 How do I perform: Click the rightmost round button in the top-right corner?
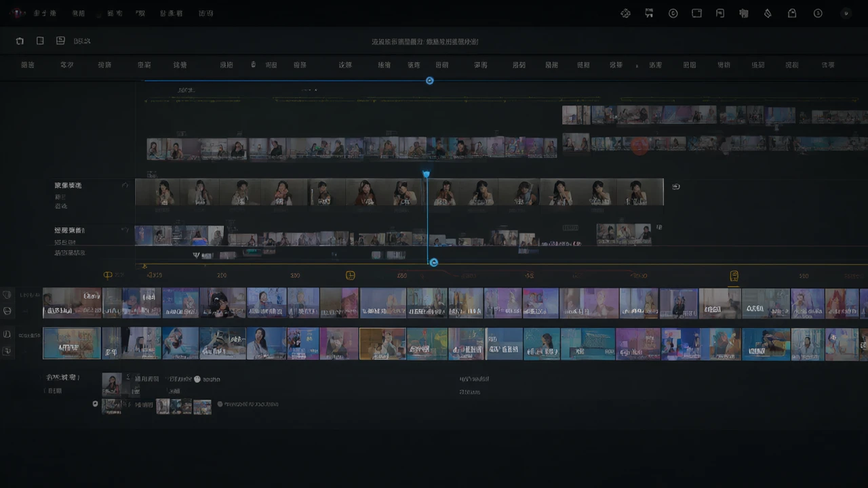tap(845, 13)
